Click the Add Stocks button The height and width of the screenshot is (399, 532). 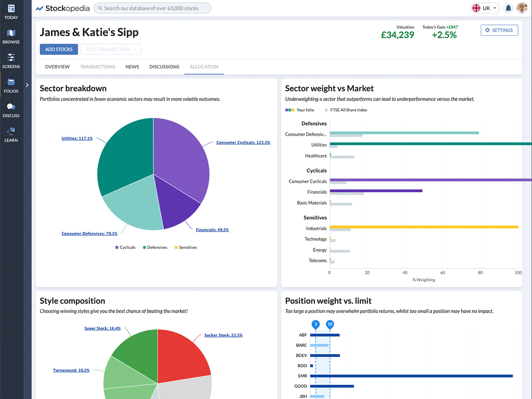pyautogui.click(x=59, y=49)
